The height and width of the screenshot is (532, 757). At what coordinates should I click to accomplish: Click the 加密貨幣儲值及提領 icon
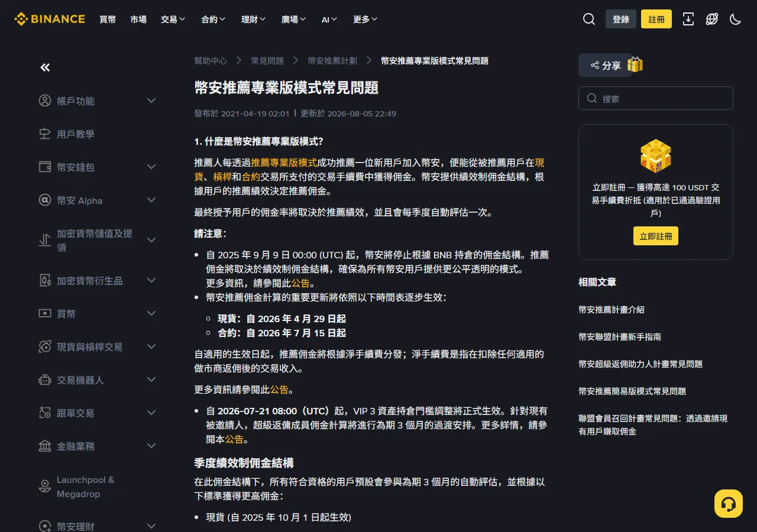point(45,240)
